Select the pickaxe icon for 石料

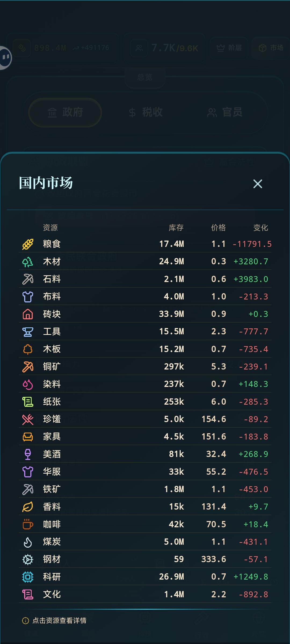[28, 279]
